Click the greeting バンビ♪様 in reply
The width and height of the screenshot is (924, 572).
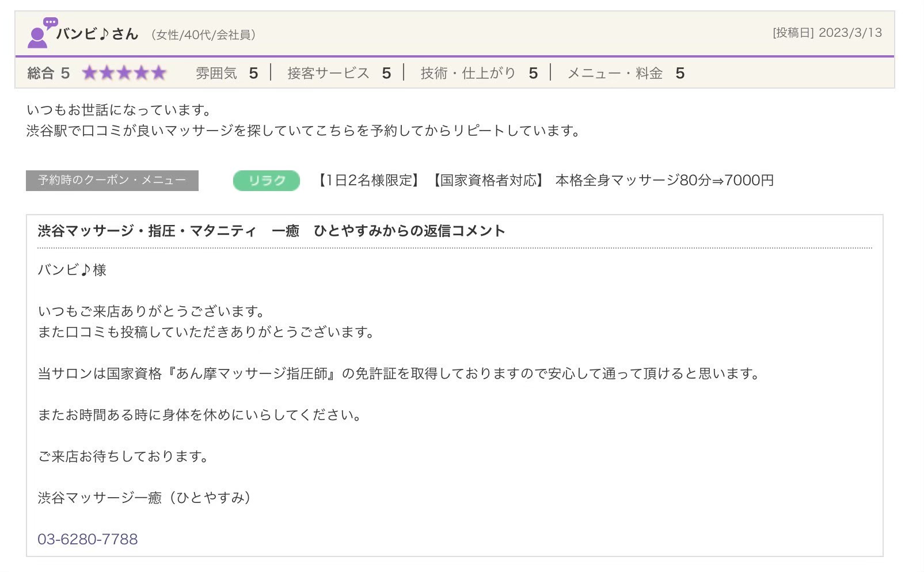click(72, 270)
